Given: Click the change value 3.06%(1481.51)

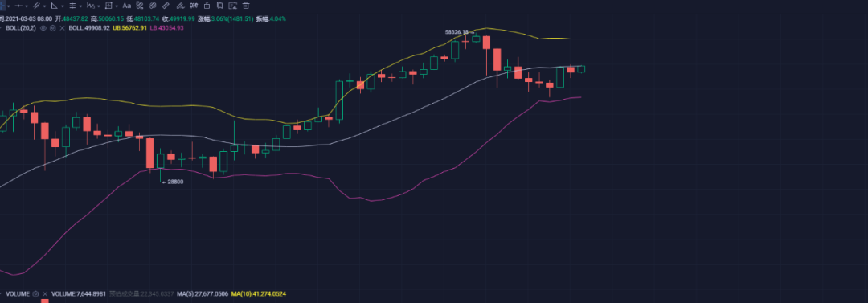Looking at the screenshot, I should pyautogui.click(x=232, y=18).
